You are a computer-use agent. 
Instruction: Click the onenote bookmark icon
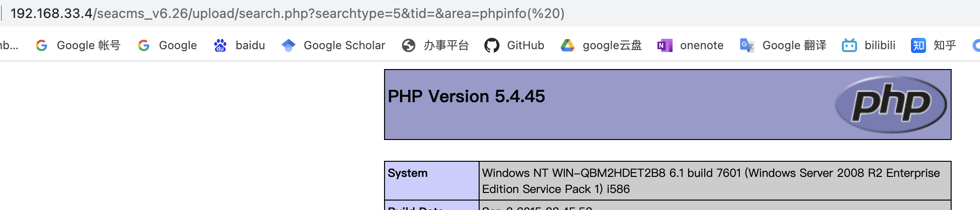[x=665, y=45]
